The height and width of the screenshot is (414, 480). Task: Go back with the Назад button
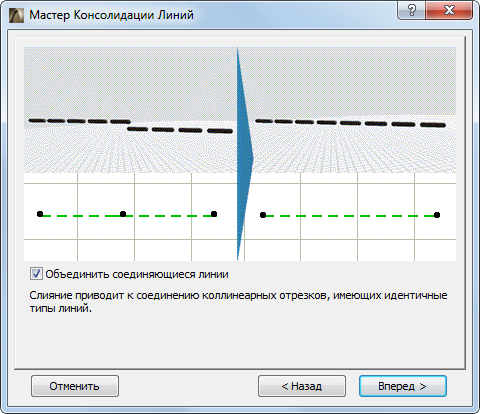(x=302, y=386)
